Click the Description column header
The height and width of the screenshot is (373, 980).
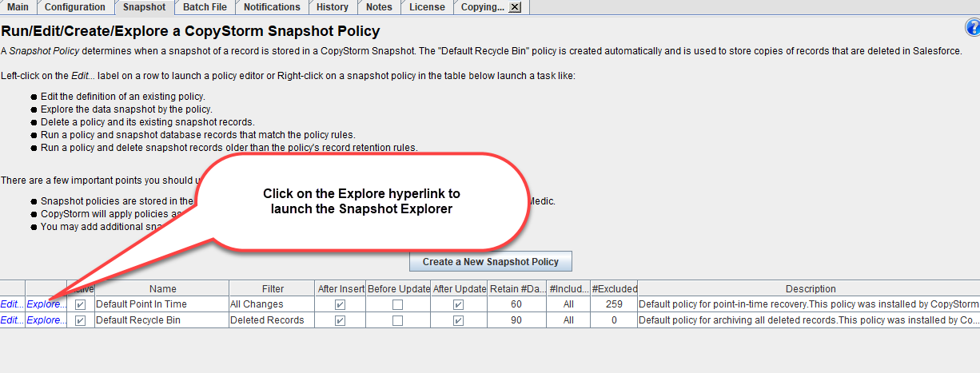[x=808, y=288]
